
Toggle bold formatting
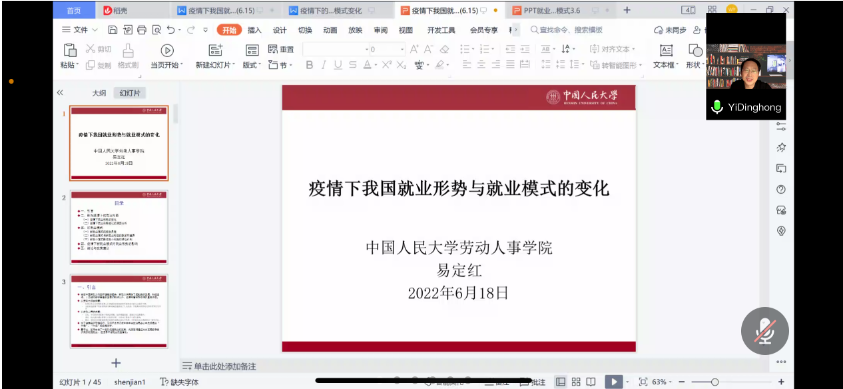pyautogui.click(x=309, y=65)
